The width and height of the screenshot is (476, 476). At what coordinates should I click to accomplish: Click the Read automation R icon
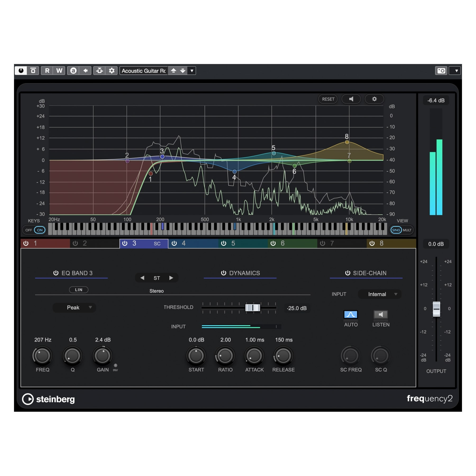47,71
